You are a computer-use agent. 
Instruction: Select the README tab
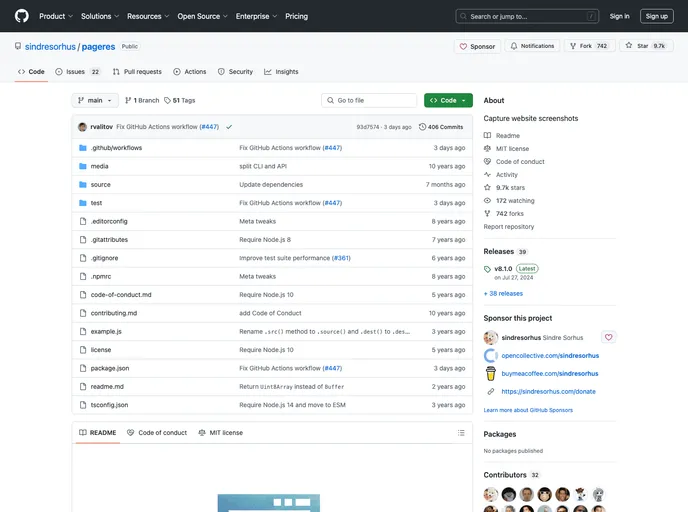pyautogui.click(x=97, y=433)
